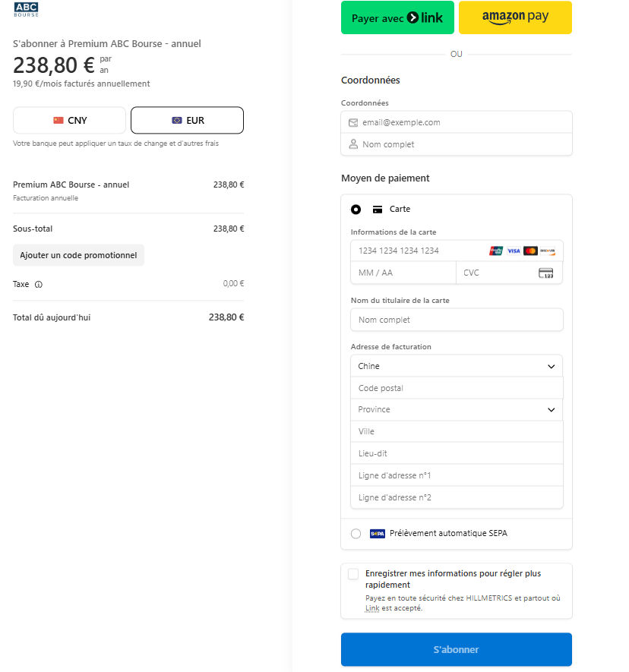This screenshot has height=672, width=629.
Task: Click the Discover card icon
Action: click(548, 251)
